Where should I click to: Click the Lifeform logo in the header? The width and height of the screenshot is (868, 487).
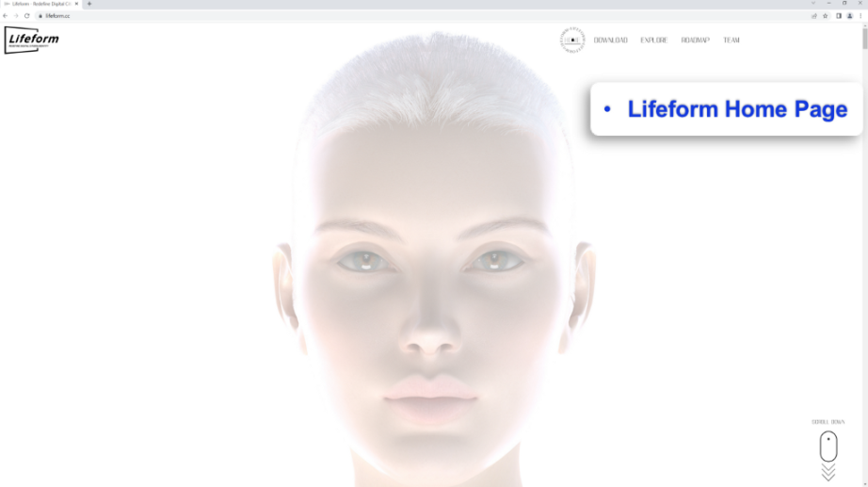(x=32, y=40)
